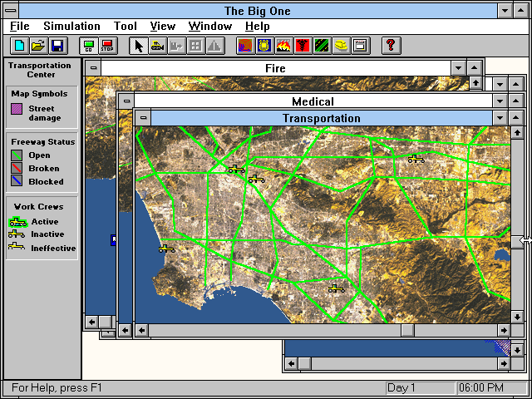Click the red question mark help icon
Screen dimensions: 532x399
coord(391,46)
